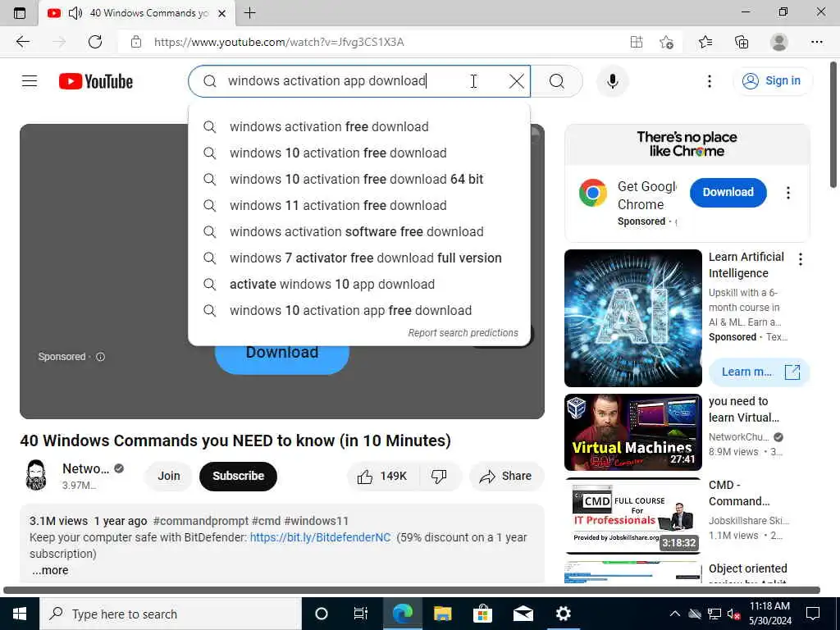Open the NetworkChuck channel avatar
Screen dimensions: 840x630
pyautogui.click(x=36, y=475)
